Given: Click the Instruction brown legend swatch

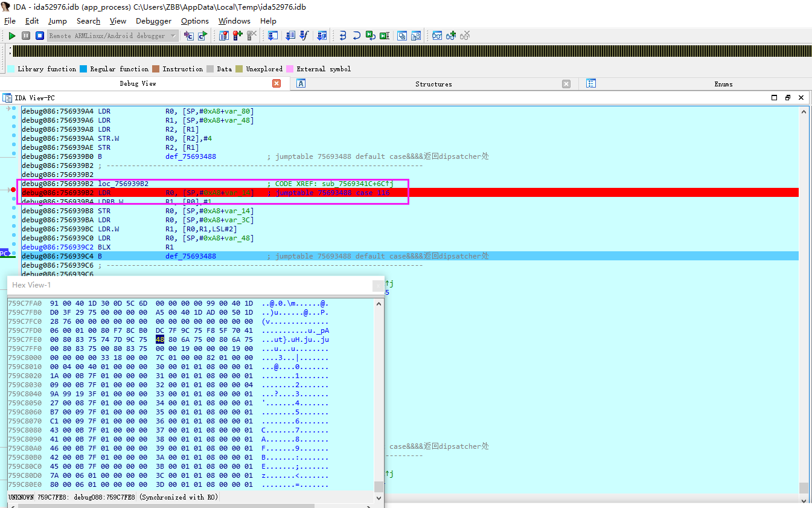Looking at the screenshot, I should coord(156,69).
